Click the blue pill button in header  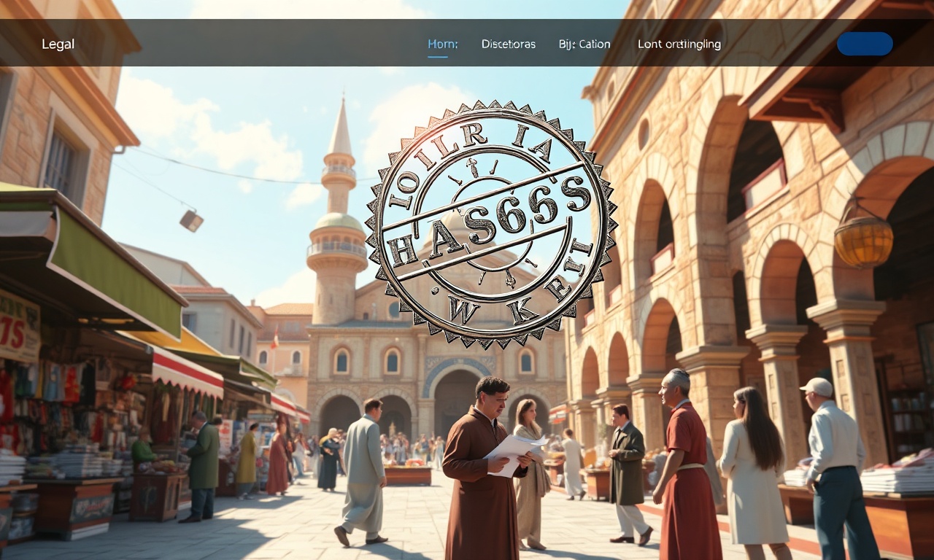pyautogui.click(x=865, y=44)
